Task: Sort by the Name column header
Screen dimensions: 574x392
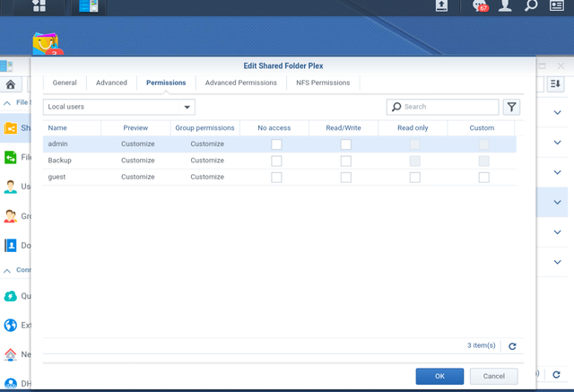Action: (72, 128)
